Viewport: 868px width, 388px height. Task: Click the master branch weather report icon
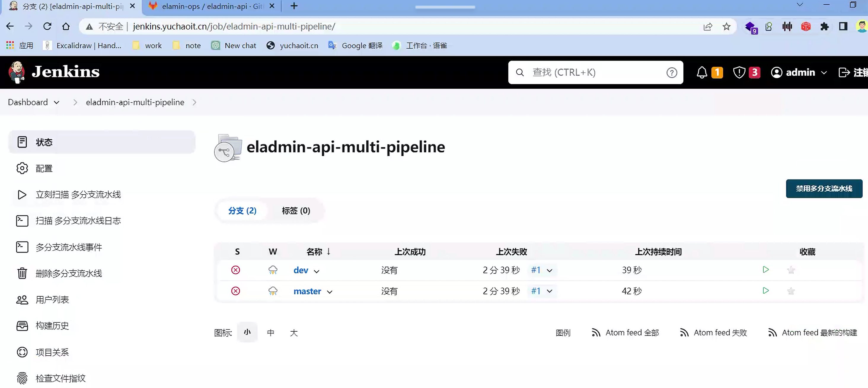click(273, 291)
